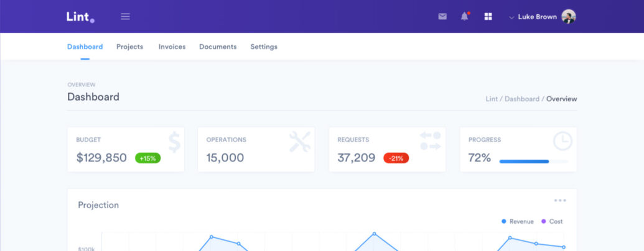Image resolution: width=644 pixels, height=251 pixels.
Task: Click the wrench Operations icon
Action: 299,142
